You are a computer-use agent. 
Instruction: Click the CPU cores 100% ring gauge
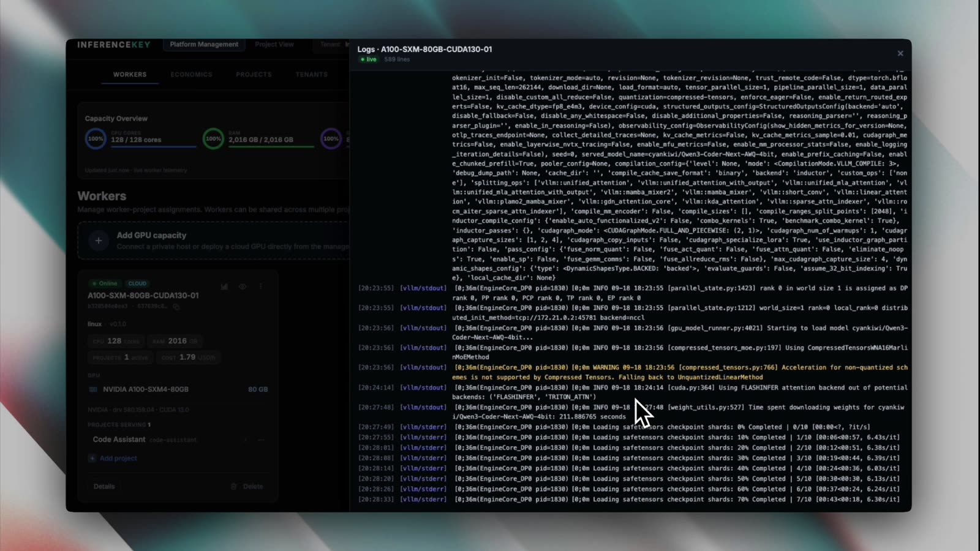coord(96,139)
